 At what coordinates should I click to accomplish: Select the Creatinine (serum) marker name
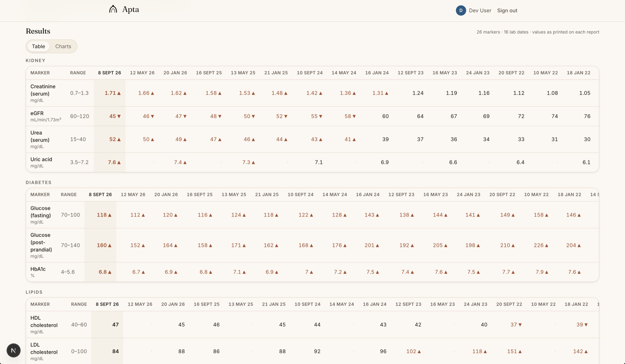click(43, 90)
